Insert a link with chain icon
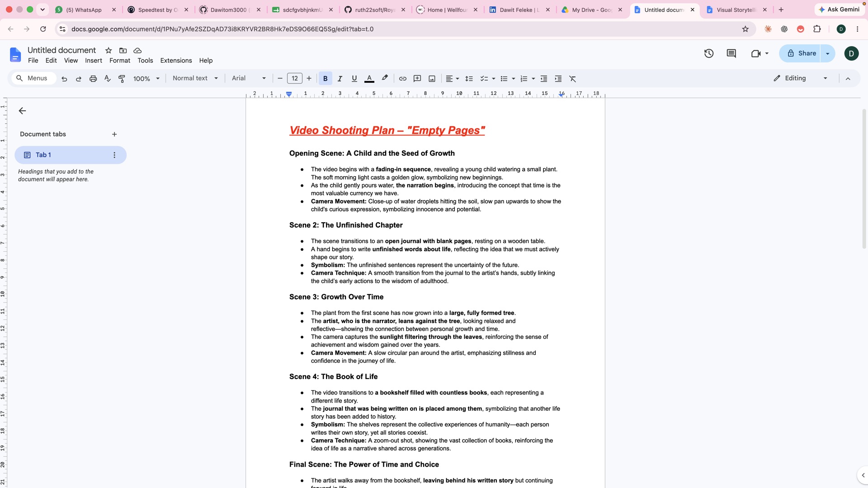The height and width of the screenshot is (488, 868). click(x=403, y=79)
